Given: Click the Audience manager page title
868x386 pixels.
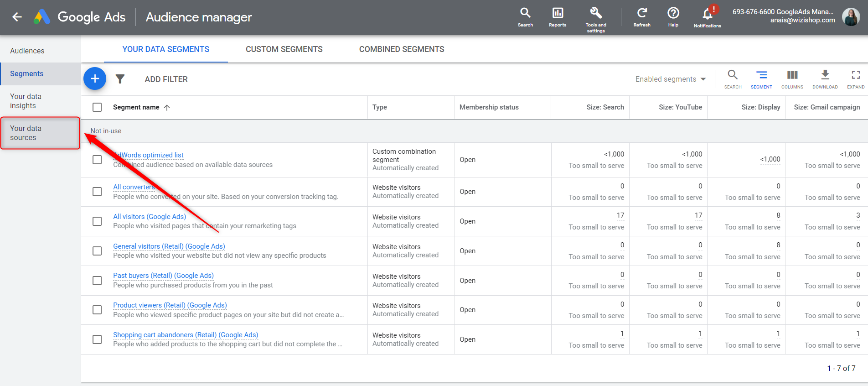Looking at the screenshot, I should click(x=199, y=17).
